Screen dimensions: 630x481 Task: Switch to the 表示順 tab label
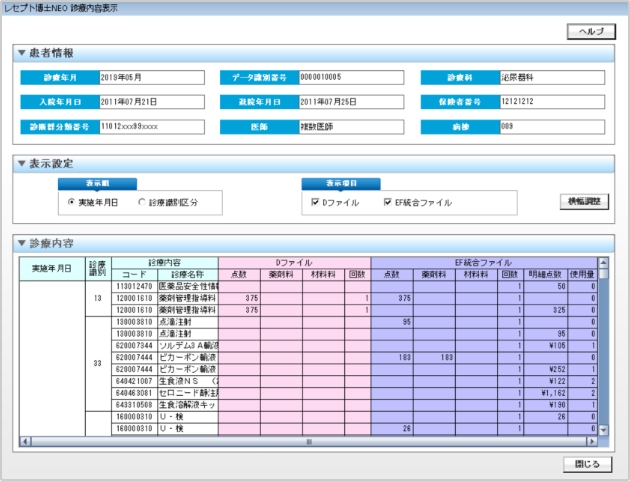click(97, 184)
